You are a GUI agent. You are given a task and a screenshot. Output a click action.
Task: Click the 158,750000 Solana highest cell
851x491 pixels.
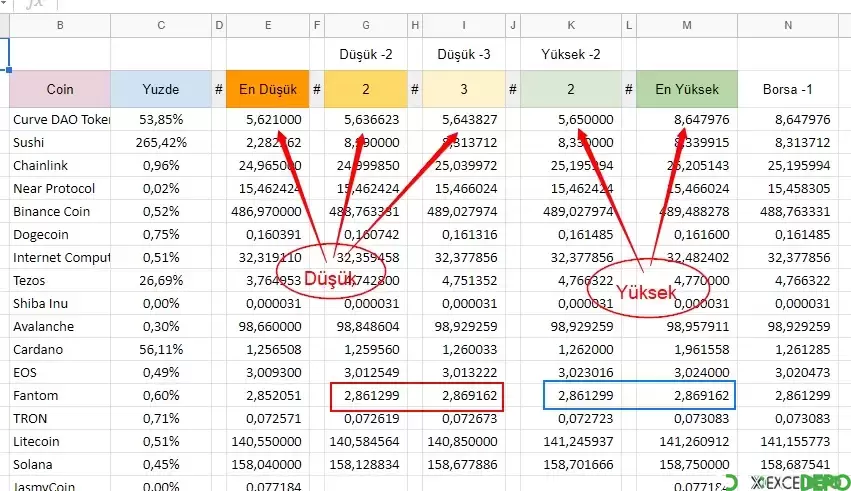(687, 464)
